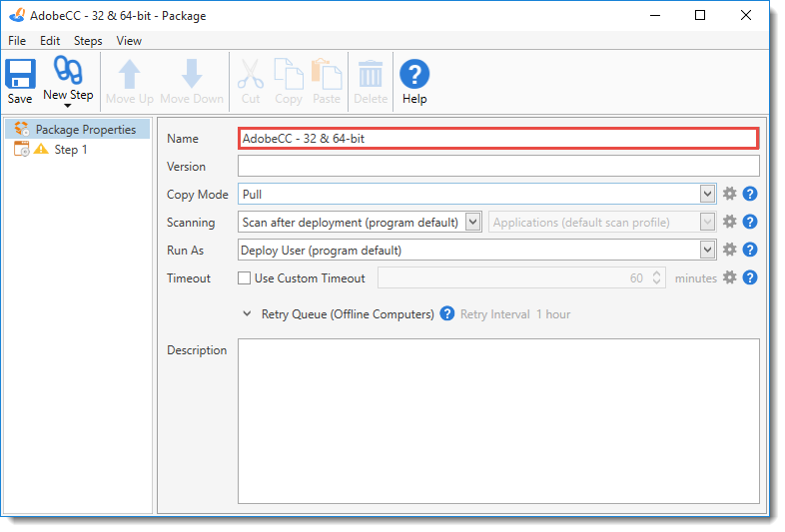Enable Use Custom Timeout checkbox
785x532 pixels.
pyautogui.click(x=244, y=278)
